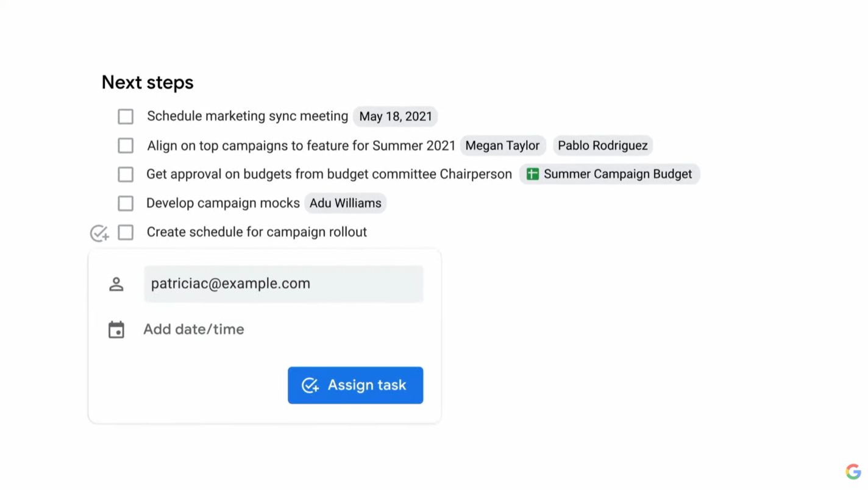Click the green Sheets icon in the budget chip

[533, 174]
